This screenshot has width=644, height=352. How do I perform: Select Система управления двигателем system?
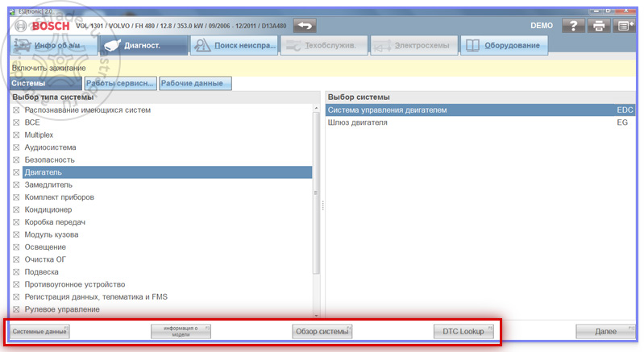(480, 110)
